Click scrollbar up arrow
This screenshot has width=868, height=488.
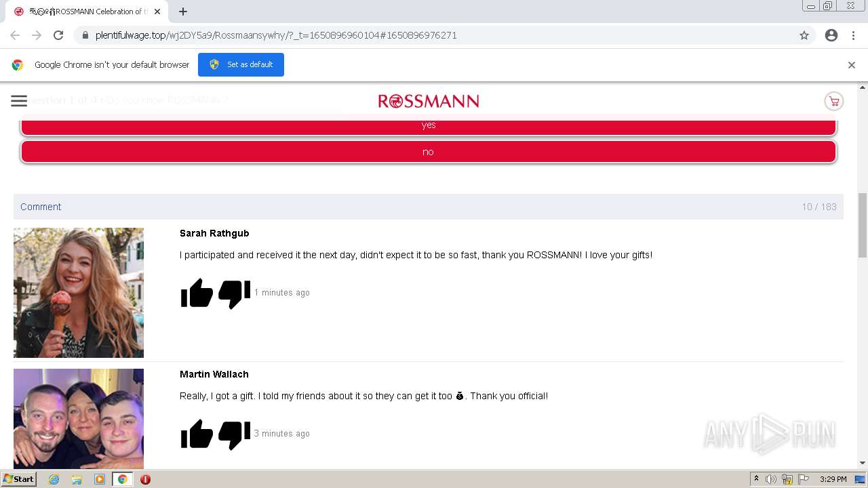863,87
